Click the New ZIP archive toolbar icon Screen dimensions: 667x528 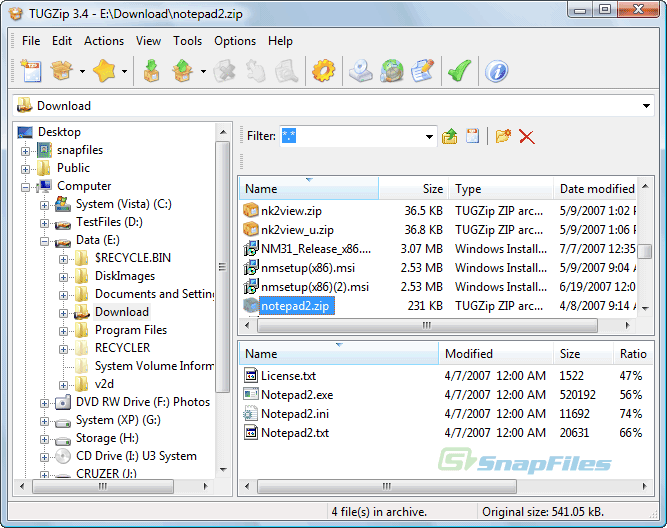(x=31, y=71)
